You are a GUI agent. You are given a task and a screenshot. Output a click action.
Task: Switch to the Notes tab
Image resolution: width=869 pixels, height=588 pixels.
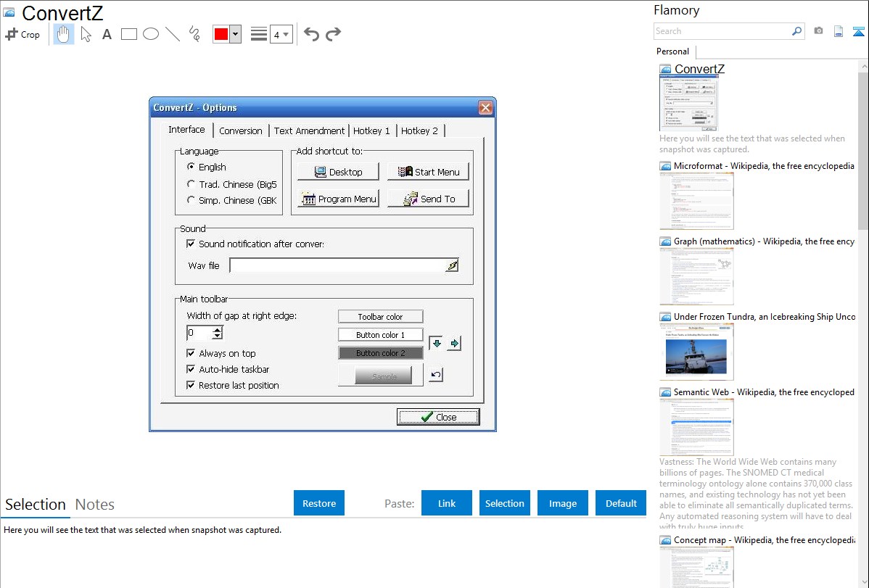pyautogui.click(x=95, y=505)
